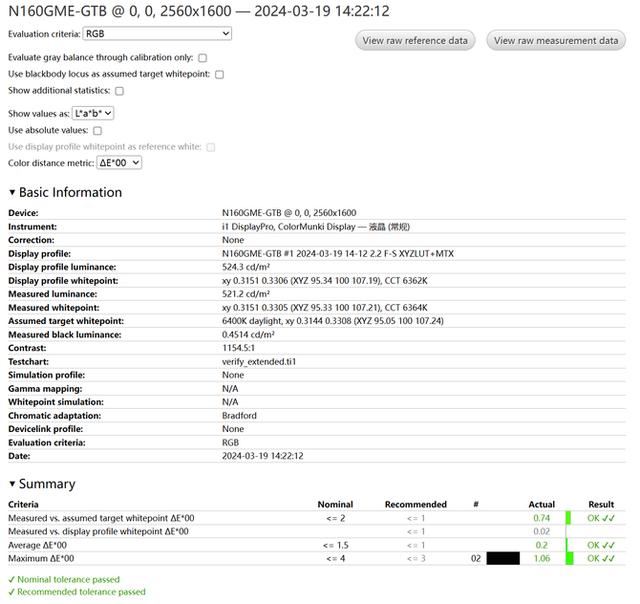Click green bar in assumed target whitepoint row

point(568,518)
